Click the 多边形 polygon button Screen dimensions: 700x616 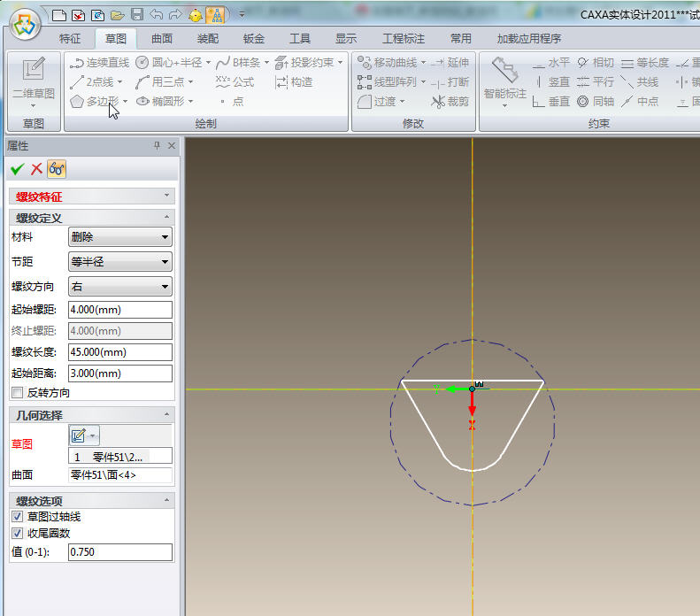coord(96,102)
